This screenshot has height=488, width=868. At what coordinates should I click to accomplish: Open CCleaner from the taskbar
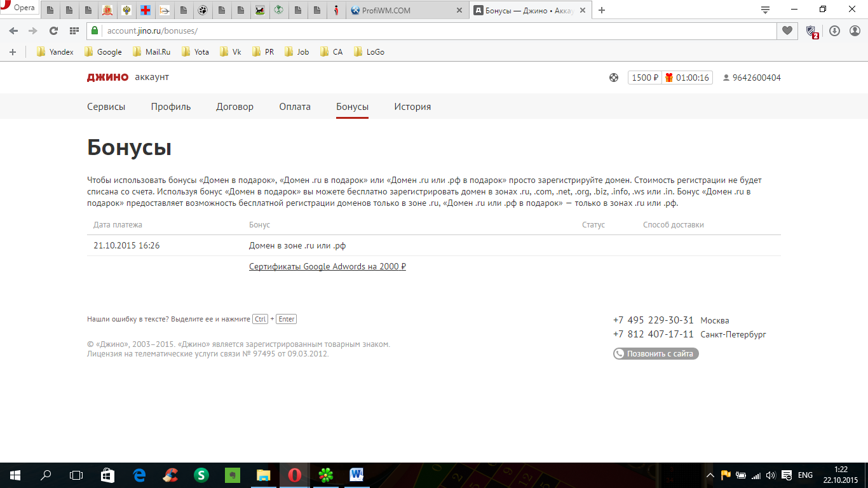[x=170, y=475]
